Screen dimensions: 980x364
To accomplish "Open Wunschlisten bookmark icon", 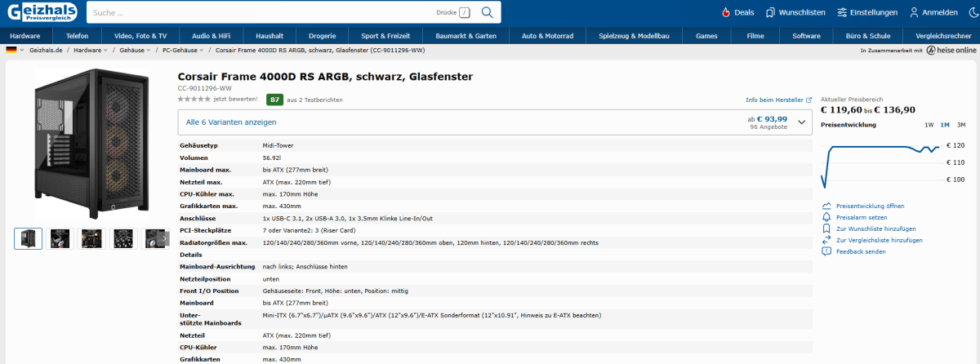I will 770,12.
